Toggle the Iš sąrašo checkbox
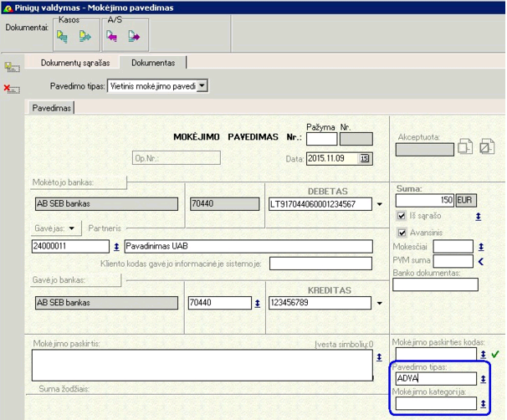 point(402,216)
